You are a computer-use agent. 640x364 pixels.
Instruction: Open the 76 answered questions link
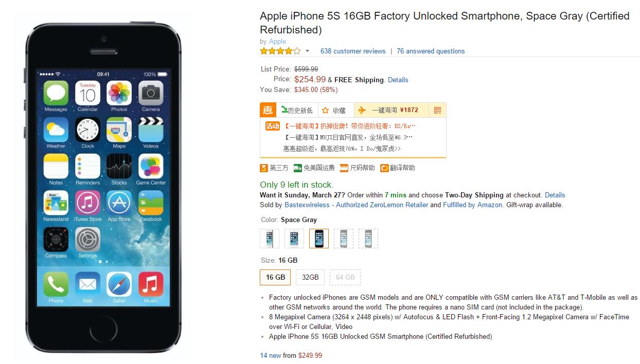(431, 51)
